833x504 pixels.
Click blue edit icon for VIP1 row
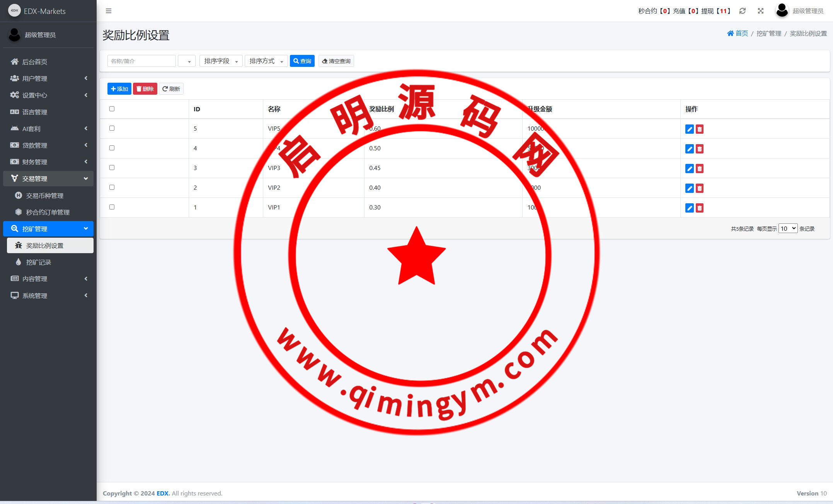[x=689, y=208]
